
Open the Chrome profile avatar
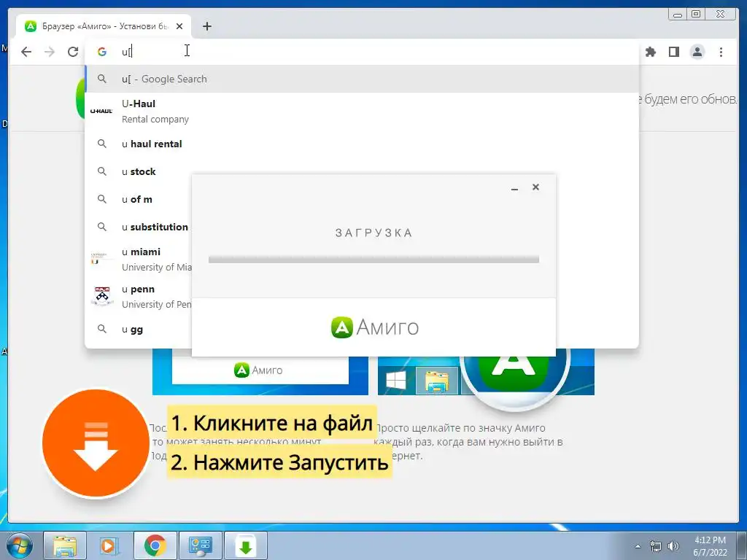click(x=697, y=52)
